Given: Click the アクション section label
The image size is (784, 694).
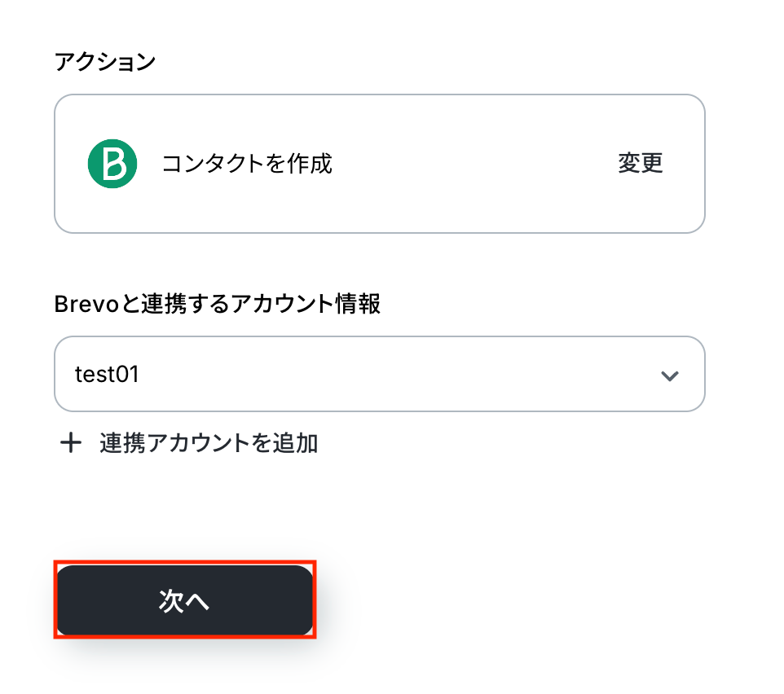Looking at the screenshot, I should pos(104,62).
